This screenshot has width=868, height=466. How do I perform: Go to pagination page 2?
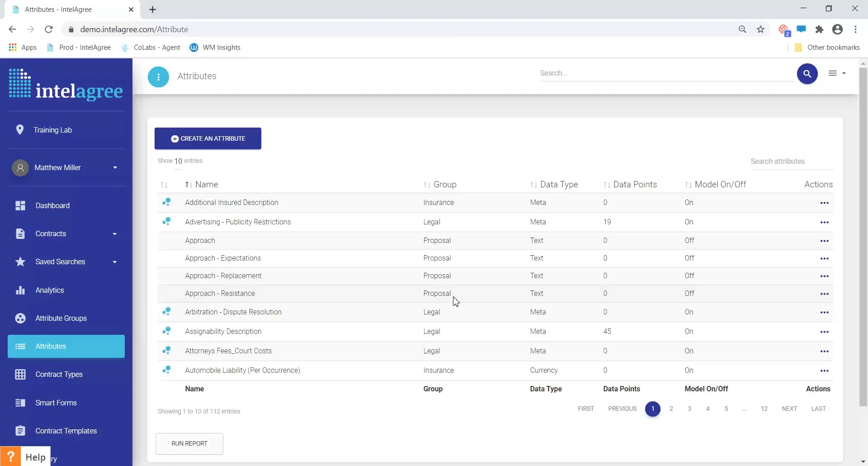671,409
